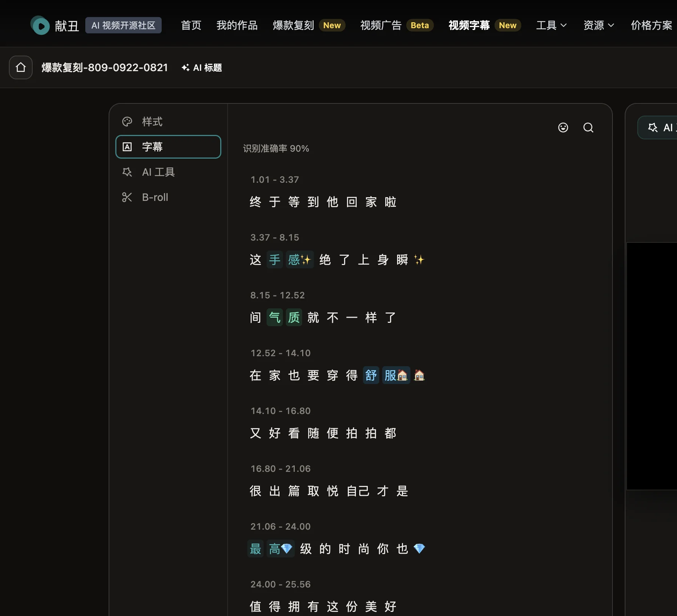Image resolution: width=677 pixels, height=616 pixels.
Task: Click project title 爆款复刻-809-0922-0821
Action: tap(105, 67)
